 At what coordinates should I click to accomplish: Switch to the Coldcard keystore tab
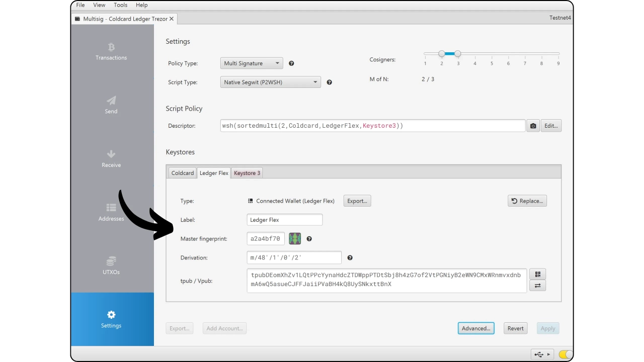[183, 173]
